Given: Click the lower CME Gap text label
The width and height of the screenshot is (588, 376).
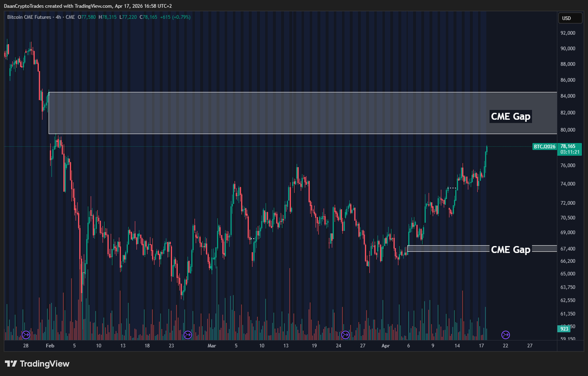Looking at the screenshot, I should tap(510, 250).
